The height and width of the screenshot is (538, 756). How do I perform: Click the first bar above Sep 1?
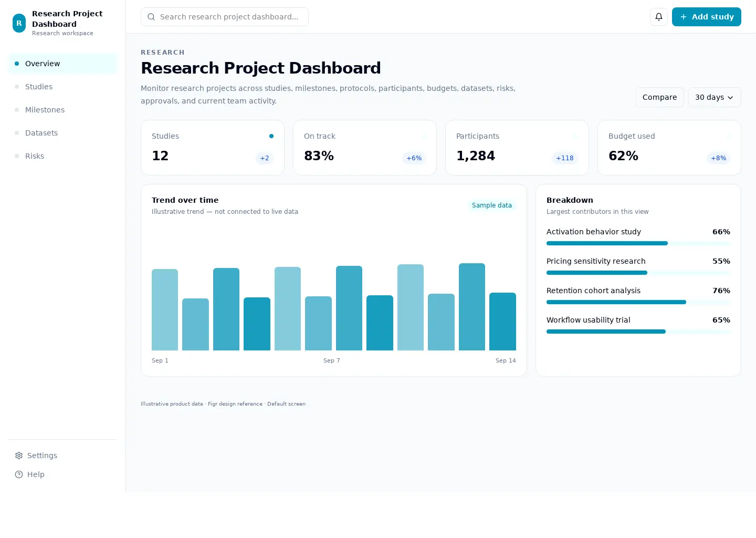tap(165, 309)
